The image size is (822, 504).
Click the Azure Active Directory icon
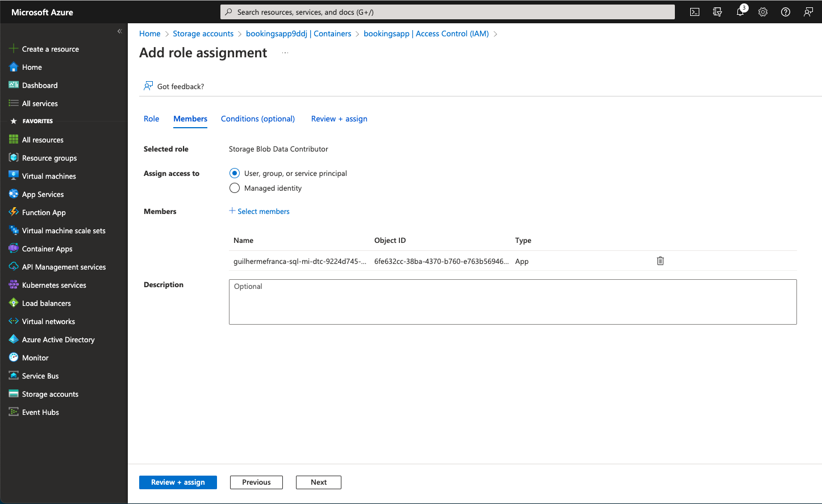(14, 339)
